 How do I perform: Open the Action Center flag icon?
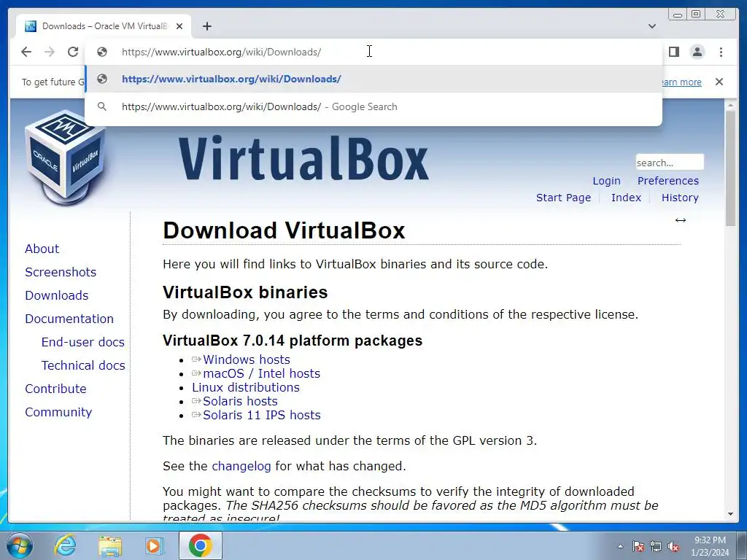click(x=638, y=546)
